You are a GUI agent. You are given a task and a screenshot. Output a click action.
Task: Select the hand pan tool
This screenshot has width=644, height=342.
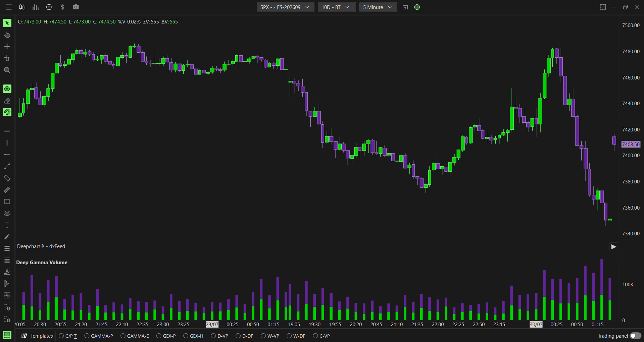click(x=7, y=35)
